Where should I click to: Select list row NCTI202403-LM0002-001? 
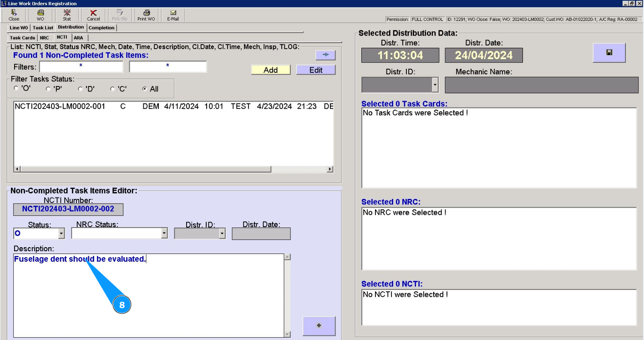tap(173, 107)
